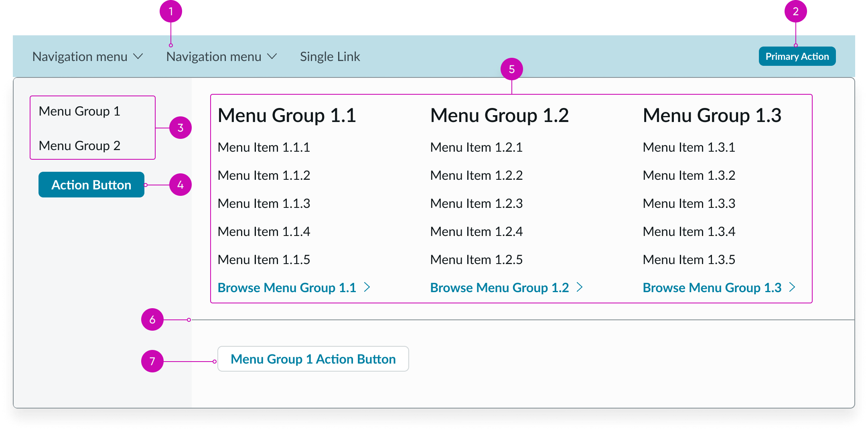Click annotation marker 1 above the nav bar

click(x=171, y=12)
